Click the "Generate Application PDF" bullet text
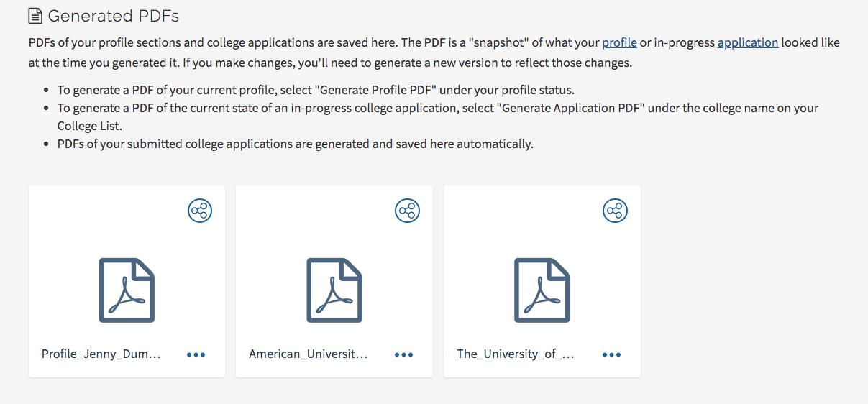This screenshot has height=404, width=868. (x=437, y=108)
